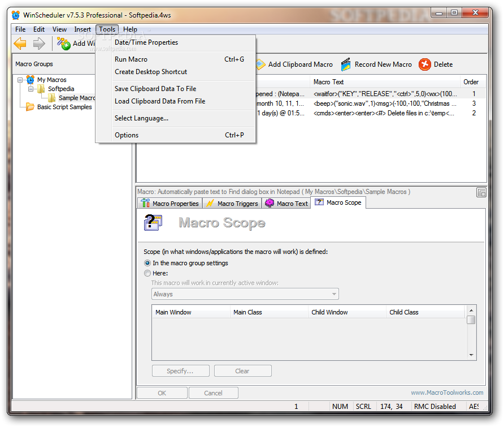Select 'In the macro group settings' option
This screenshot has height=427, width=504.
pos(147,263)
